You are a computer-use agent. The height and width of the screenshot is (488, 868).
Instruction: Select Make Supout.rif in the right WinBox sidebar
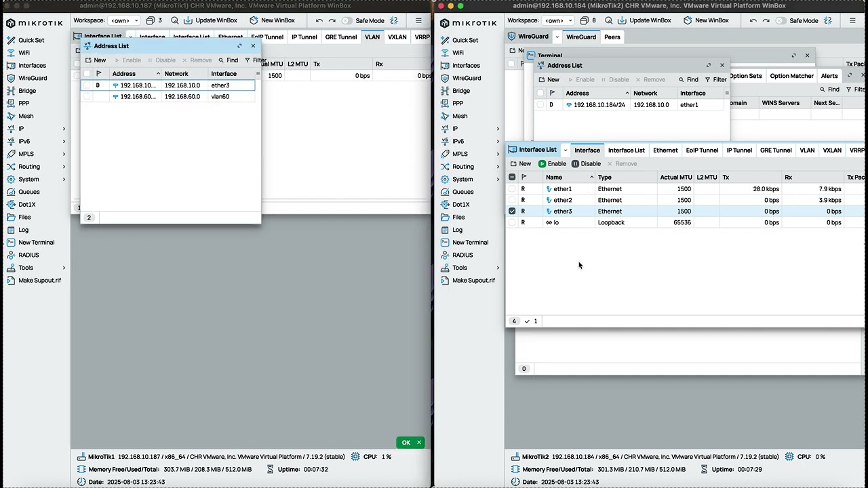pos(473,281)
